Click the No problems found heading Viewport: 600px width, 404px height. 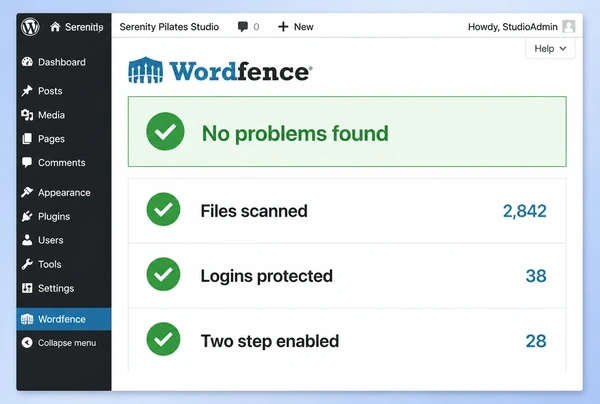coord(295,134)
